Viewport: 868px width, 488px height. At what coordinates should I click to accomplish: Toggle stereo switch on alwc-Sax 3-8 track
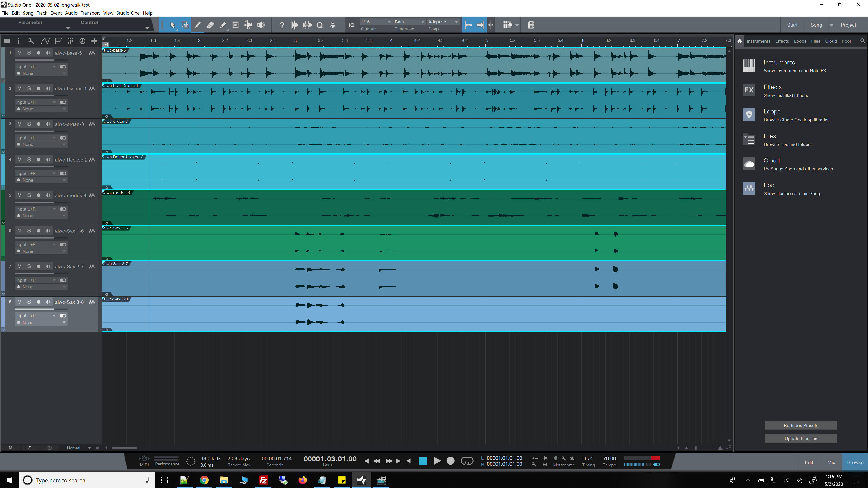click(x=63, y=316)
